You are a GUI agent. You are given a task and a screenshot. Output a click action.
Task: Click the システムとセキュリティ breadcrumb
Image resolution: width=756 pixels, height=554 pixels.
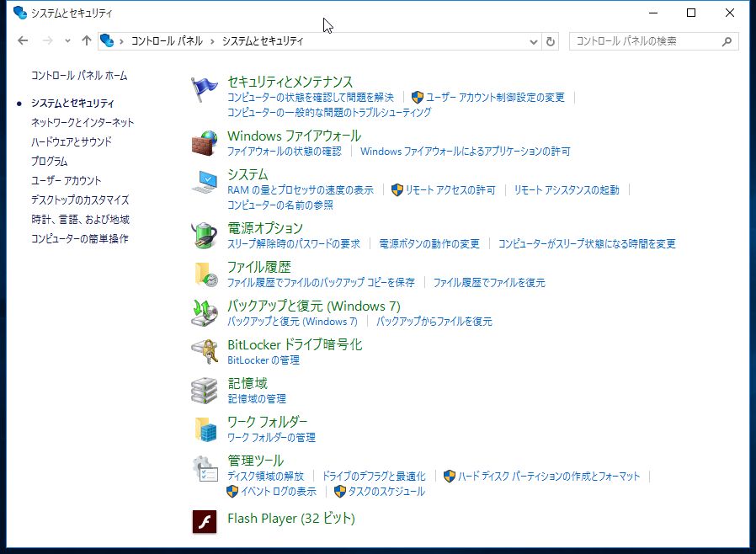pyautogui.click(x=263, y=41)
